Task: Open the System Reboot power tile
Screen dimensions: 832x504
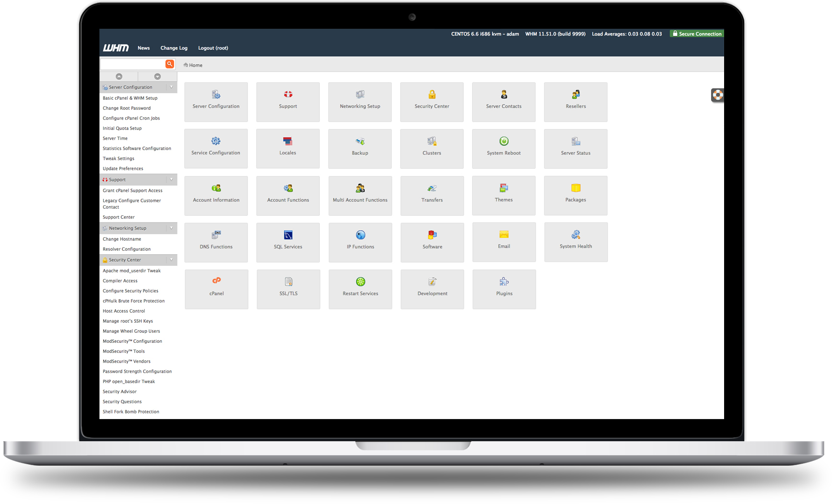Action: [x=504, y=149]
